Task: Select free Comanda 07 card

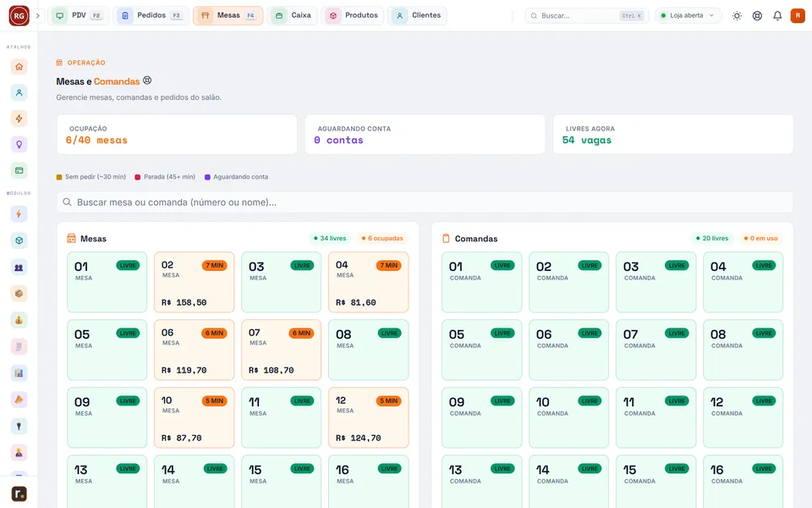Action: coord(656,350)
